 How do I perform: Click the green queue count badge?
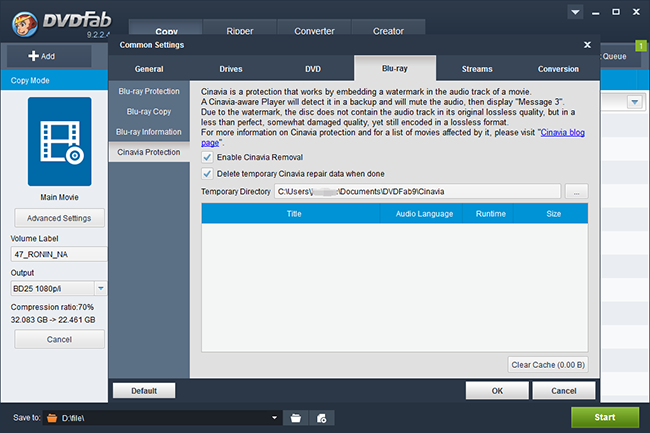pyautogui.click(x=641, y=46)
